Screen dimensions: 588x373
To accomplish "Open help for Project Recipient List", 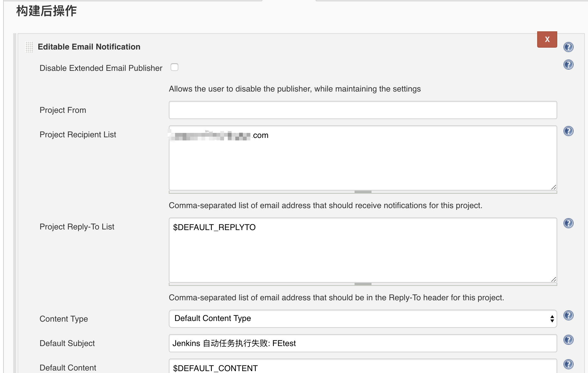I will click(569, 131).
